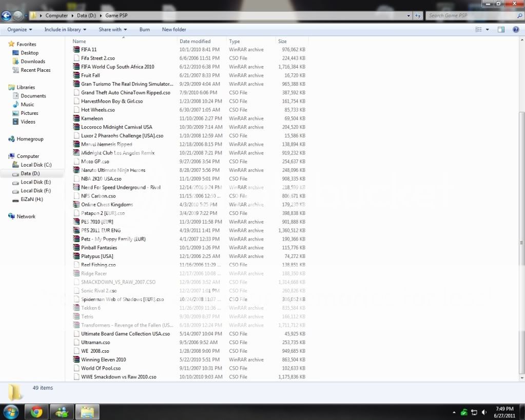
Task: Open Windows Live Messenger taskbar icon
Action: point(62,412)
